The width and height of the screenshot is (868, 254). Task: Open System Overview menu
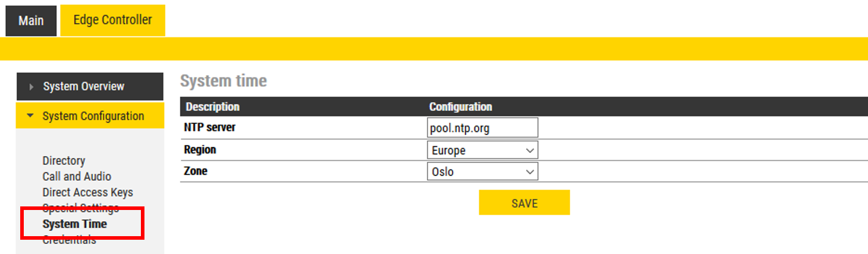tap(83, 87)
